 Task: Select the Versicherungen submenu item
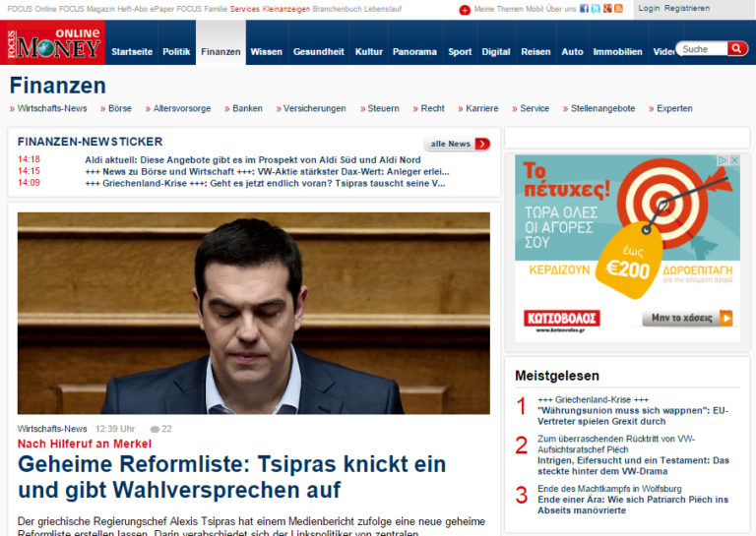coord(314,108)
